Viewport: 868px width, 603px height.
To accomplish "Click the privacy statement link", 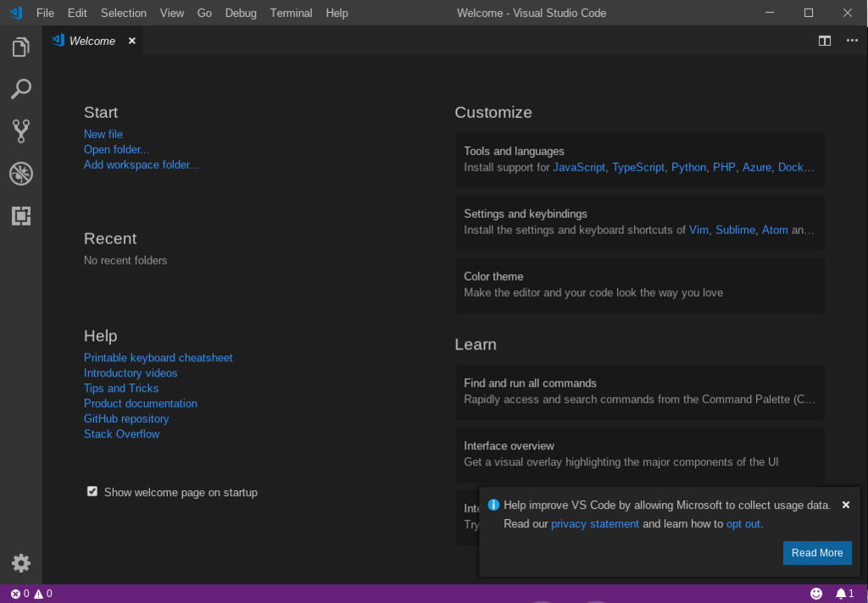I will coord(595,524).
